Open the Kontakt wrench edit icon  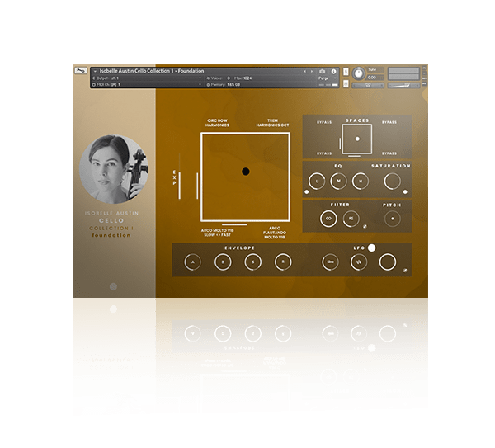(81, 70)
